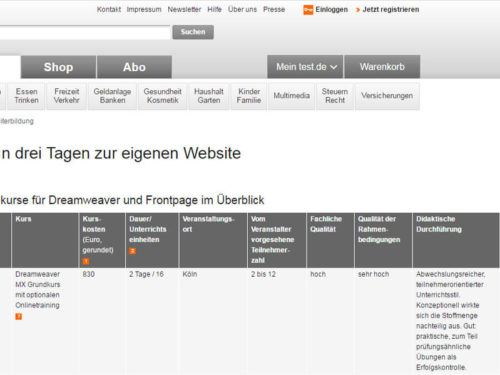Select the Gesundheit Kosmetik category
500x375 pixels.
pos(163,96)
